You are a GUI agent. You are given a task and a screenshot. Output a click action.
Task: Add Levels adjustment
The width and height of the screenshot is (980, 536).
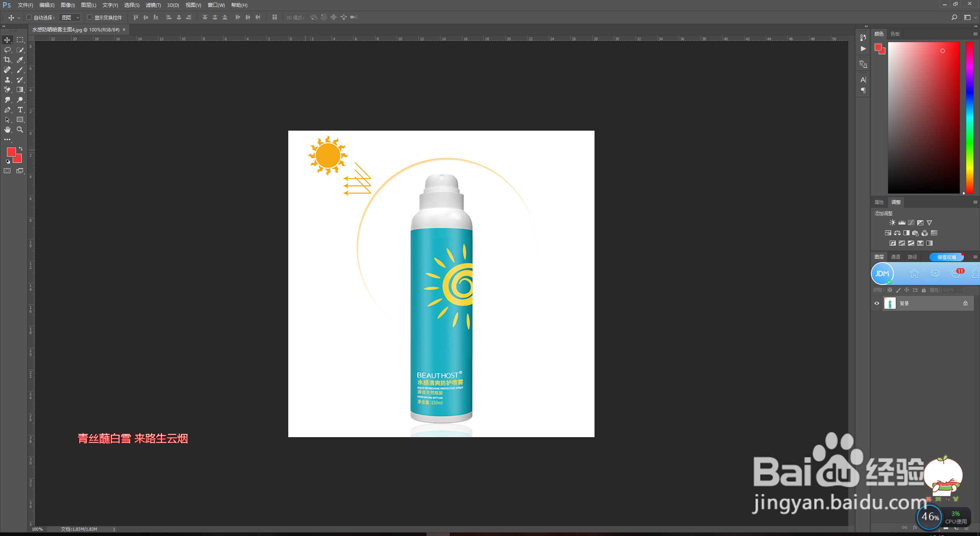tap(902, 223)
